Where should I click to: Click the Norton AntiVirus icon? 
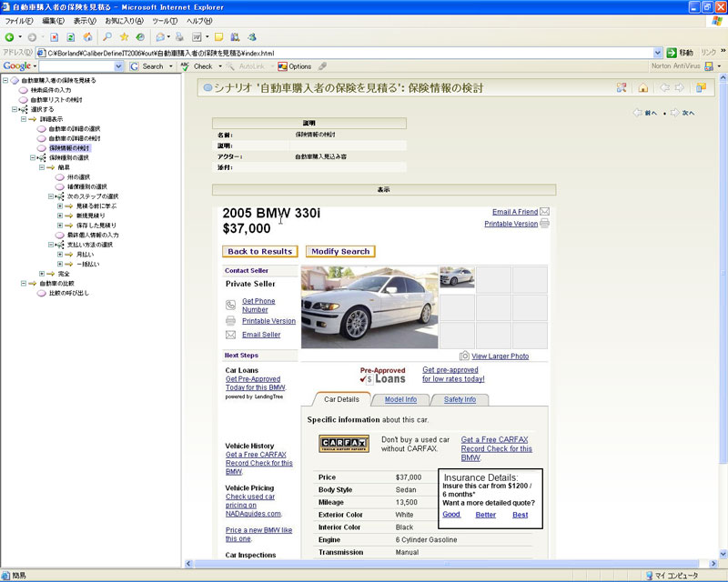click(x=709, y=66)
